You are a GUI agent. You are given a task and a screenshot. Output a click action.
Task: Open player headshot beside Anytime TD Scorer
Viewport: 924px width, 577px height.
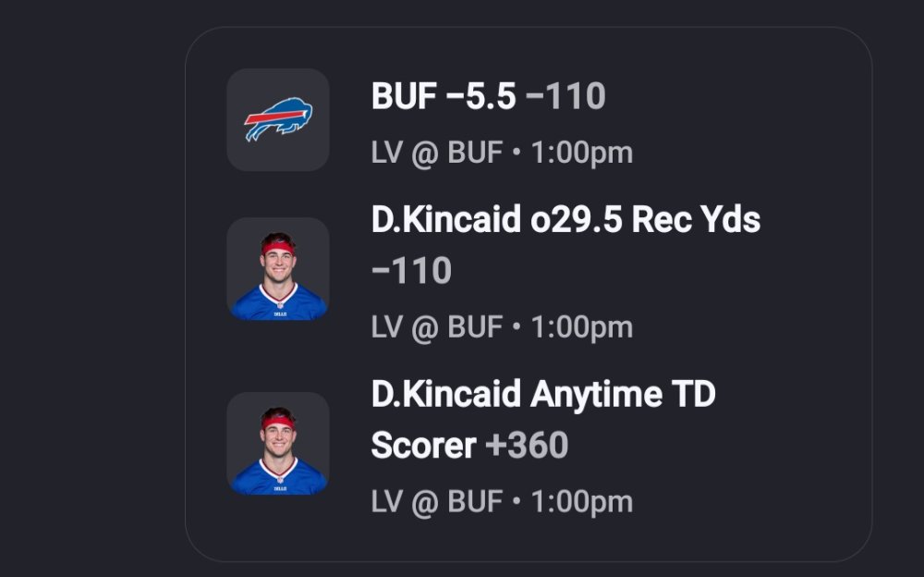278,444
